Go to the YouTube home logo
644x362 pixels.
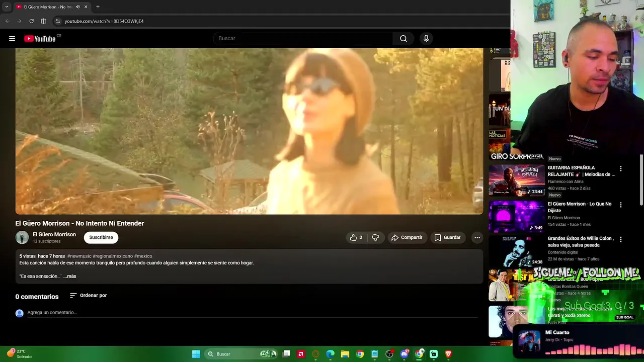(40, 39)
